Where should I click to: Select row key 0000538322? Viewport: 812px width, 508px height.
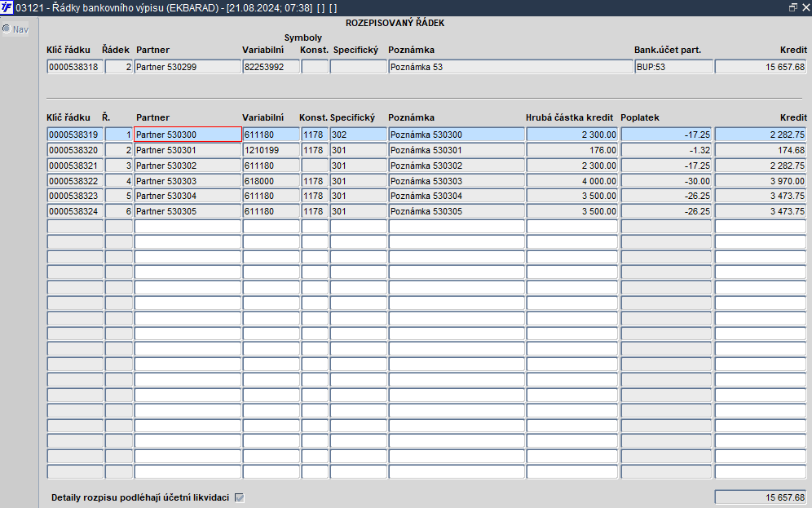(x=75, y=181)
